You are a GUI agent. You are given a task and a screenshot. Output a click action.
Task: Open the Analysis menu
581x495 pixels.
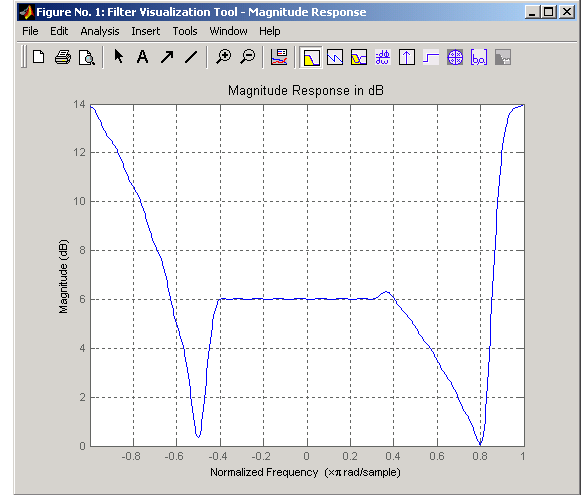pyautogui.click(x=100, y=31)
